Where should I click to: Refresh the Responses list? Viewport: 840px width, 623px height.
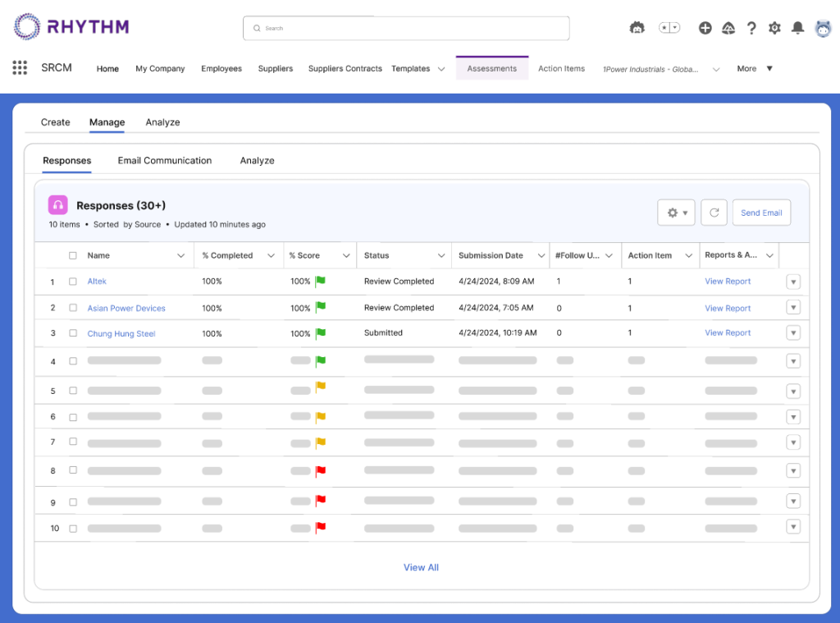click(x=714, y=213)
